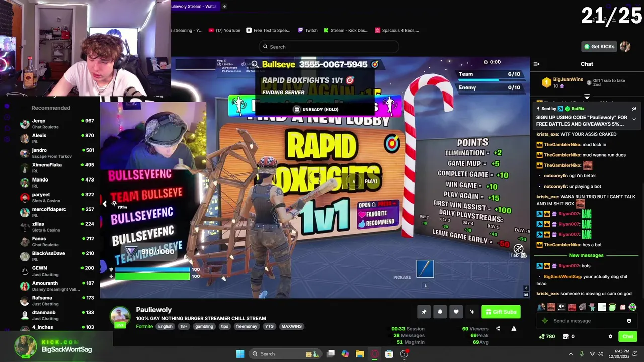This screenshot has height=362, width=644.
Task: Select the English tag
Action: [165, 326]
